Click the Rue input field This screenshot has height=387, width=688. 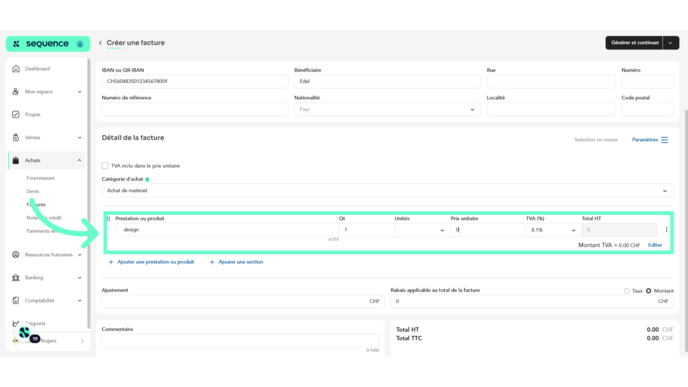[551, 81]
